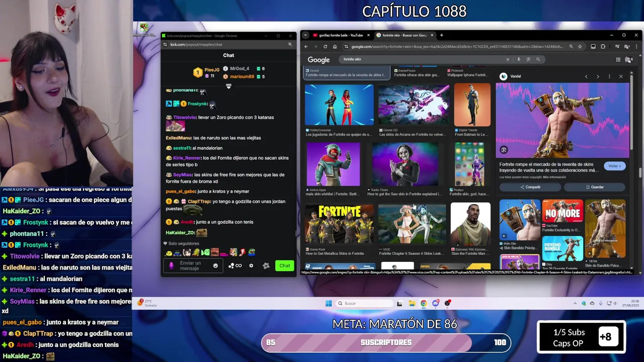Open Kick chat settings gear
Screen dimensions: 644x362
[251, 265]
